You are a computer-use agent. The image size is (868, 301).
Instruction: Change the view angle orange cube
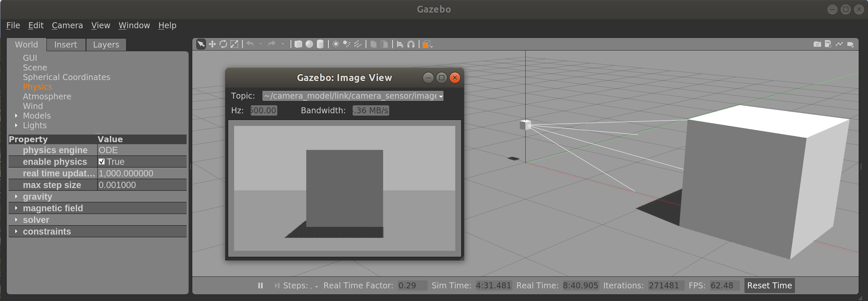427,44
